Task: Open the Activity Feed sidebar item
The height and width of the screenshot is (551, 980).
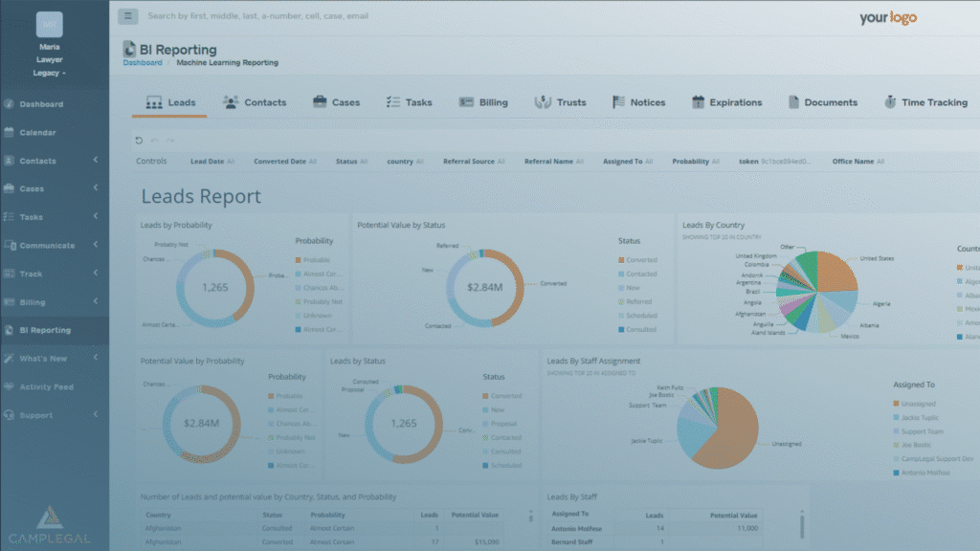Action: coord(46,387)
